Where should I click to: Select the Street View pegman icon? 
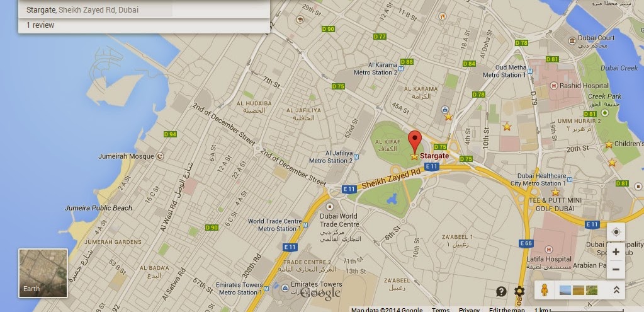pyautogui.click(x=545, y=290)
